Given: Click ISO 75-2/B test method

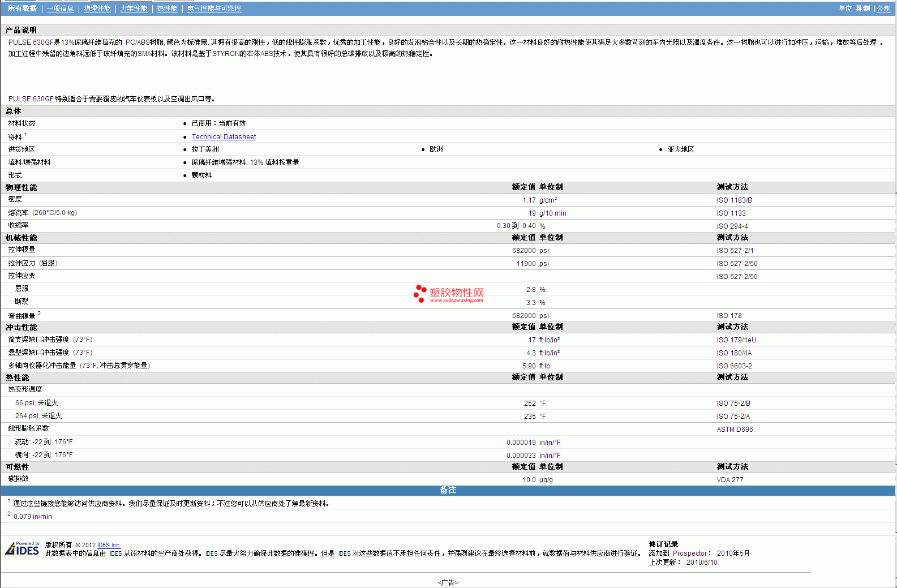Looking at the screenshot, I should tap(733, 404).
